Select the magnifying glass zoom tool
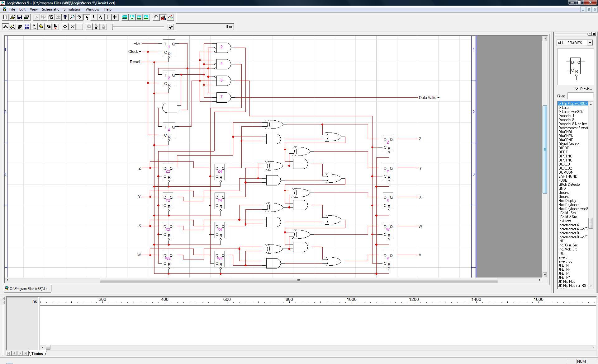Viewport: 598px width, 364px height. (72, 17)
